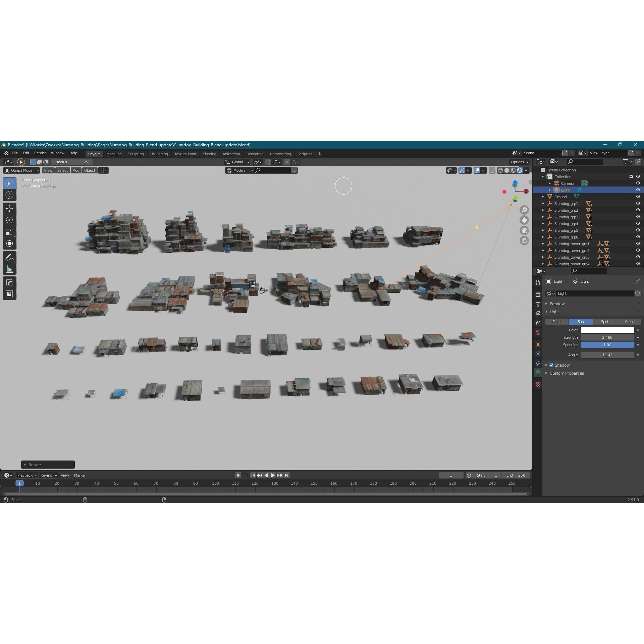The height and width of the screenshot is (644, 644).
Task: Open the World Properties tab
Action: [x=538, y=332]
